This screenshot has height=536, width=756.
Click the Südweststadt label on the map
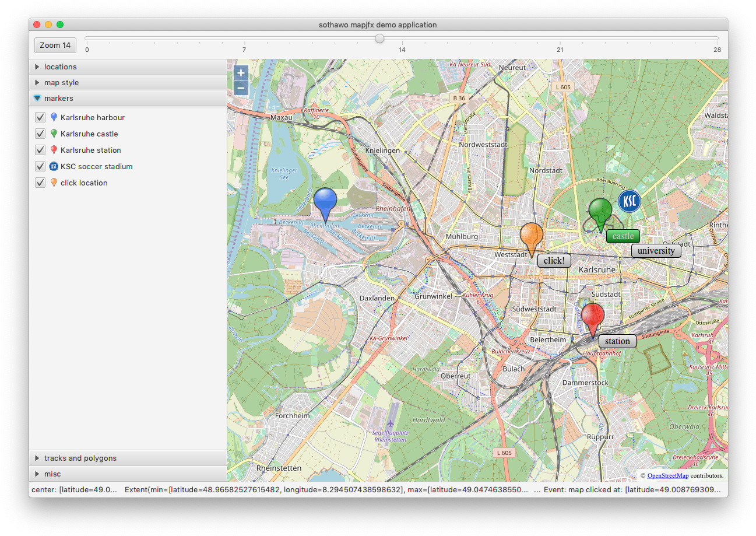pyautogui.click(x=534, y=309)
